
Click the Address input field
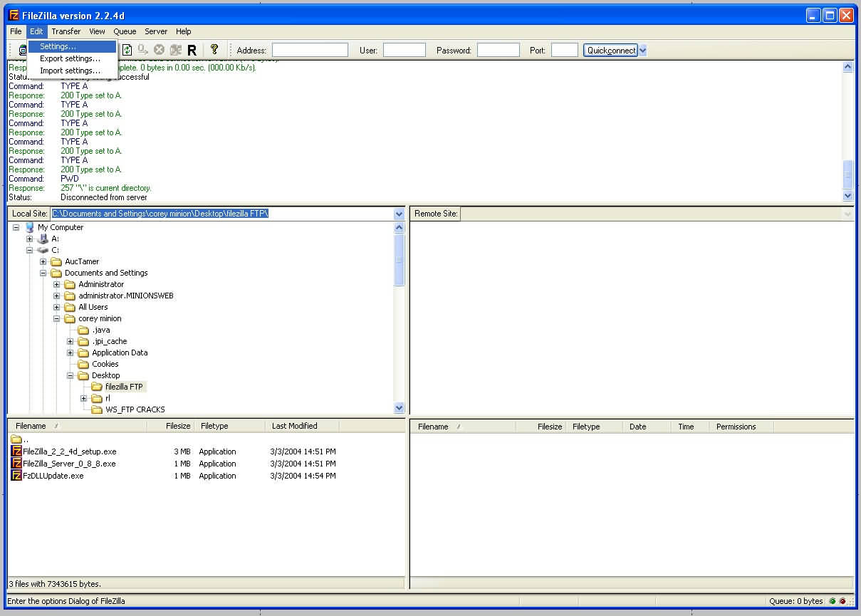coord(310,50)
